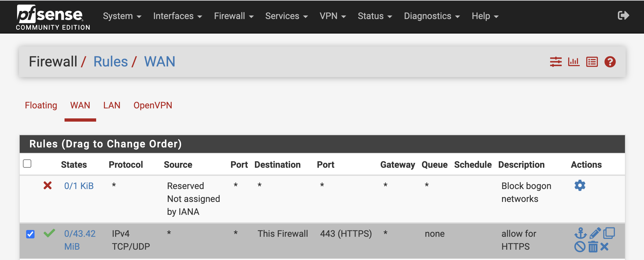Image resolution: width=644 pixels, height=260 pixels.
Task: Switch to the LAN tab
Action: (112, 105)
